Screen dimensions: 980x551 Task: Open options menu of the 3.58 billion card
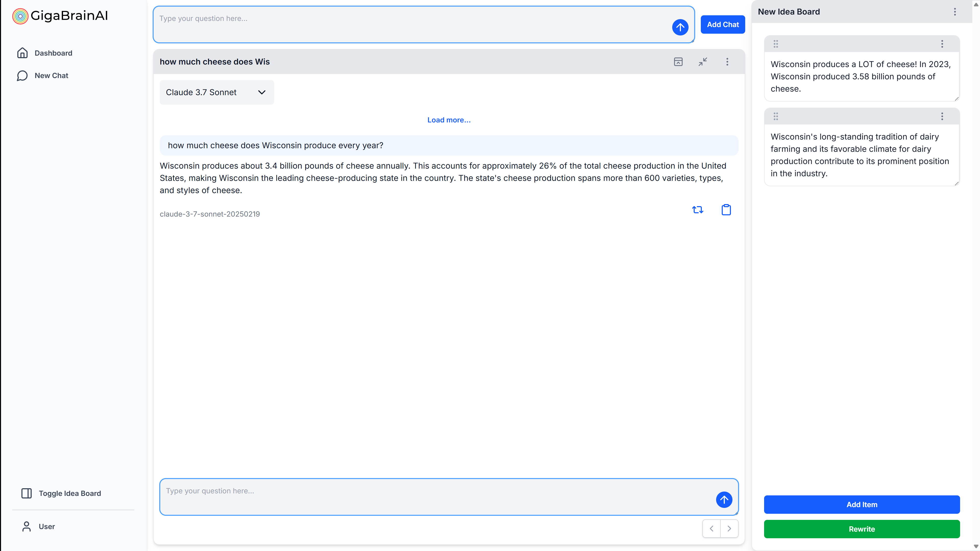942,44
